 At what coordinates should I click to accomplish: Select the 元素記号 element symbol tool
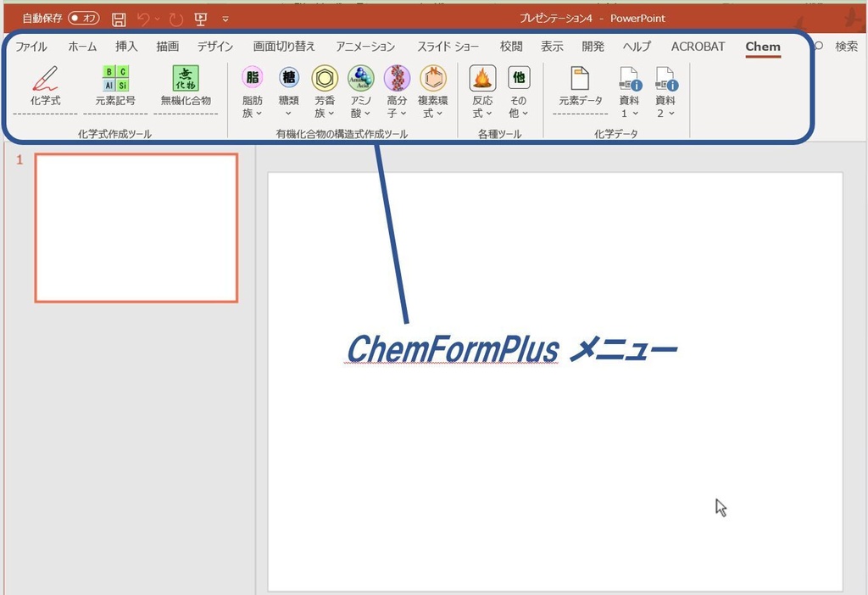pos(115,86)
